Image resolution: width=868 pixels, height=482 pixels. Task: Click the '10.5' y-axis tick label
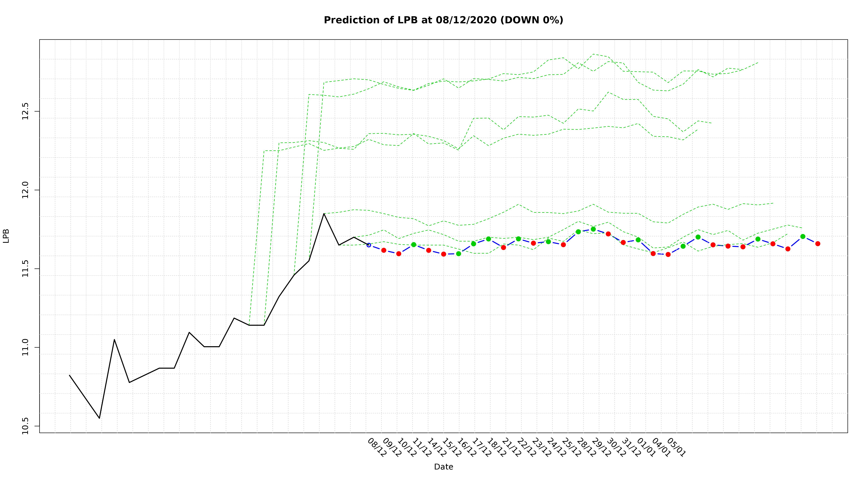pos(25,426)
